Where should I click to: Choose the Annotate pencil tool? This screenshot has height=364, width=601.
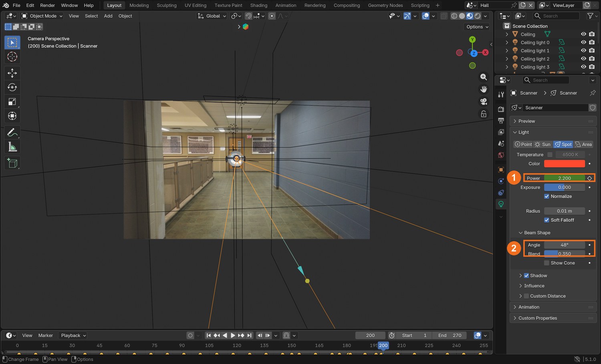point(12,132)
